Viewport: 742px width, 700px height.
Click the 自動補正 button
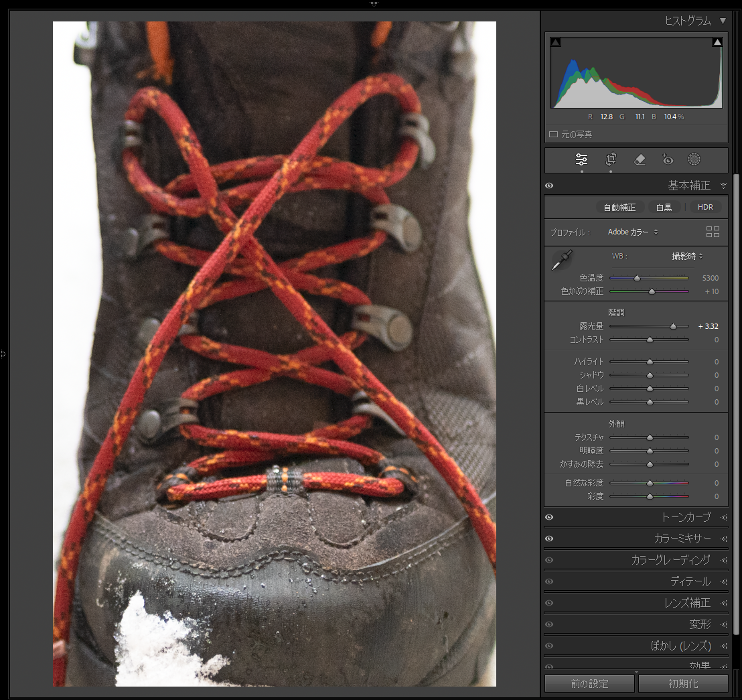click(x=619, y=207)
